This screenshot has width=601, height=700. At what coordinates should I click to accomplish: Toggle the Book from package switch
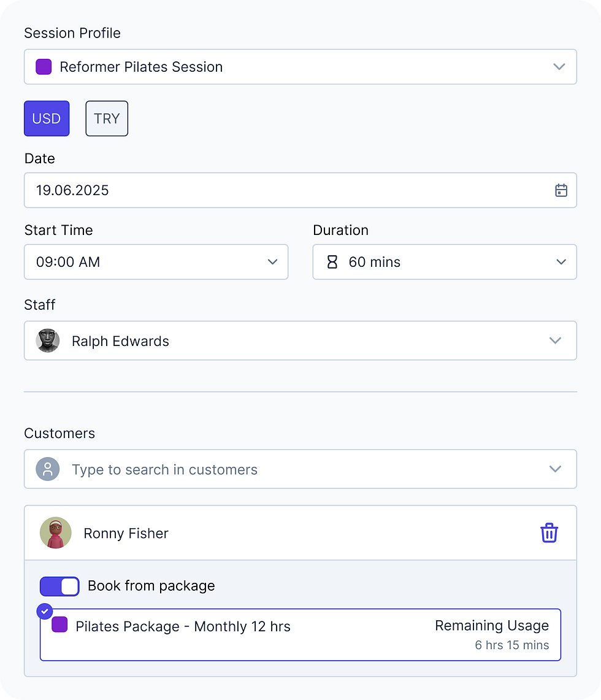click(59, 586)
